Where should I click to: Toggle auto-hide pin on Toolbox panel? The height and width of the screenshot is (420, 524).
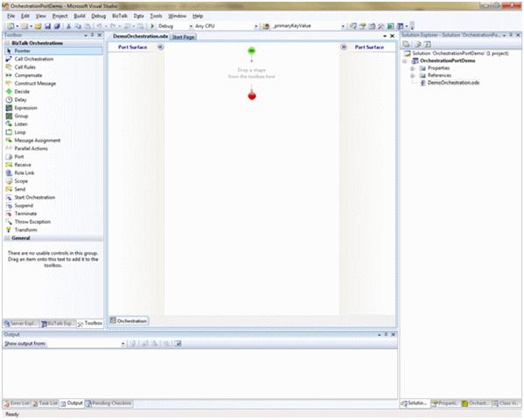pos(93,35)
